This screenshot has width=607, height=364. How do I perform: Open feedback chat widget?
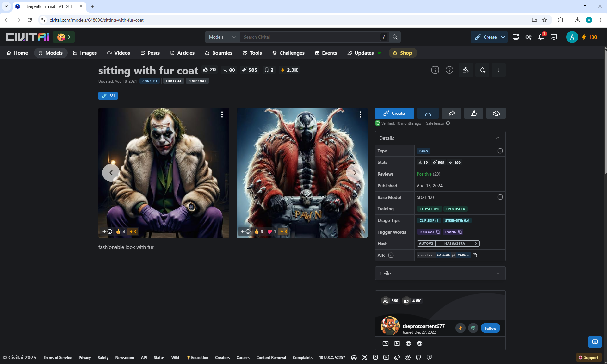click(595, 342)
